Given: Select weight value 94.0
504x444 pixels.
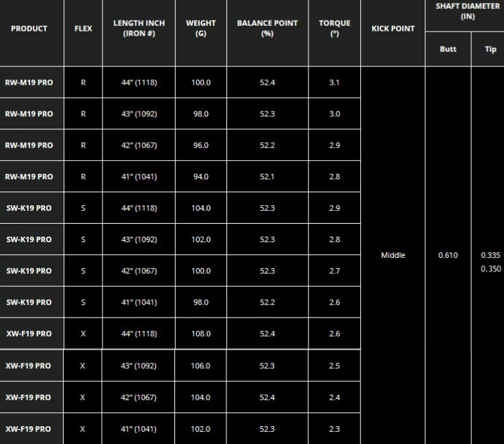Looking at the screenshot, I should [x=201, y=177].
